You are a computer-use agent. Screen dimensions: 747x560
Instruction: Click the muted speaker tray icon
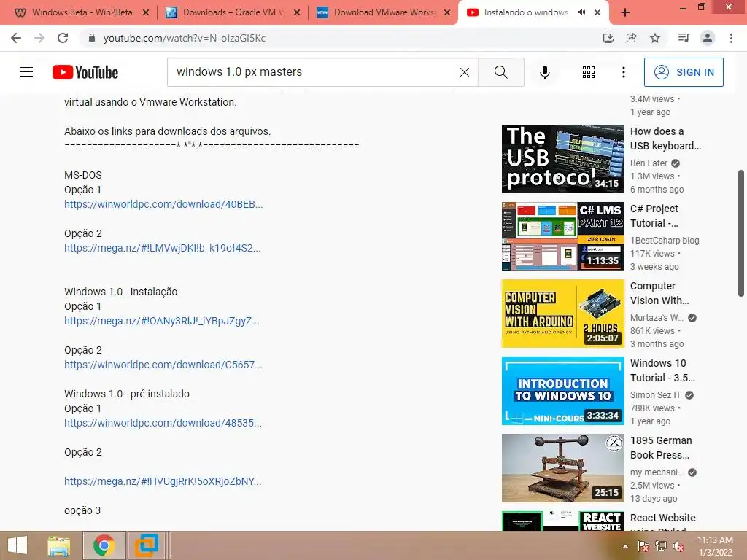coord(678,546)
